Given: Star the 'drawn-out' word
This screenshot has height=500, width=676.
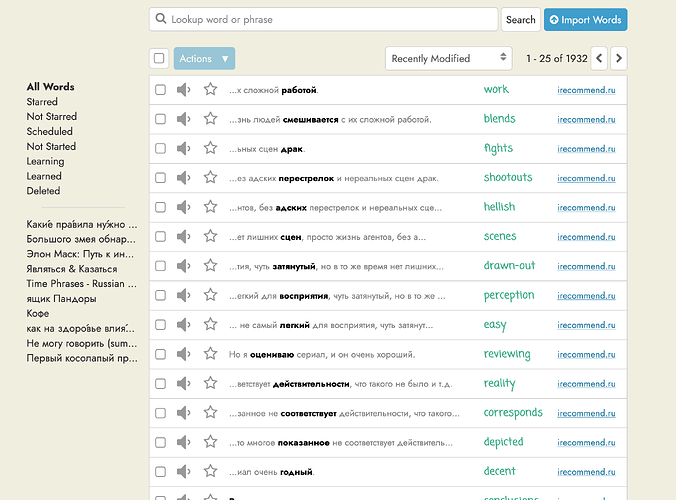Looking at the screenshot, I should click(x=210, y=266).
